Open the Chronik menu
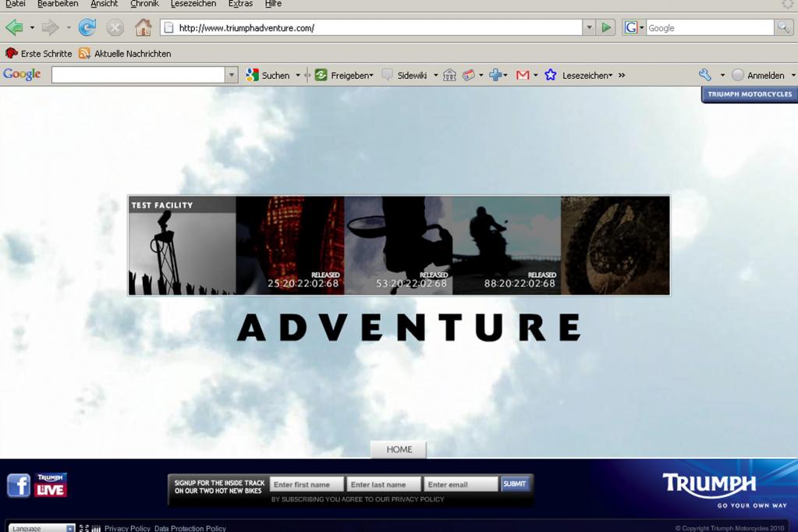 [x=144, y=4]
